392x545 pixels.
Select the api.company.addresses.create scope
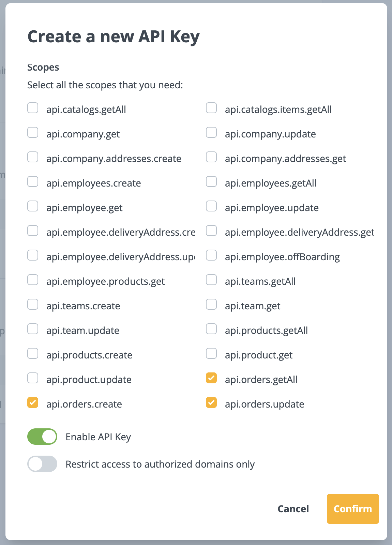(33, 157)
